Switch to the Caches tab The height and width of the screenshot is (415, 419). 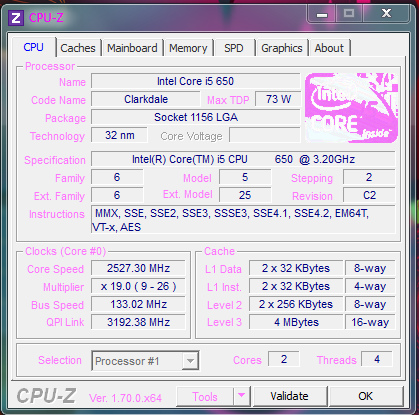78,48
